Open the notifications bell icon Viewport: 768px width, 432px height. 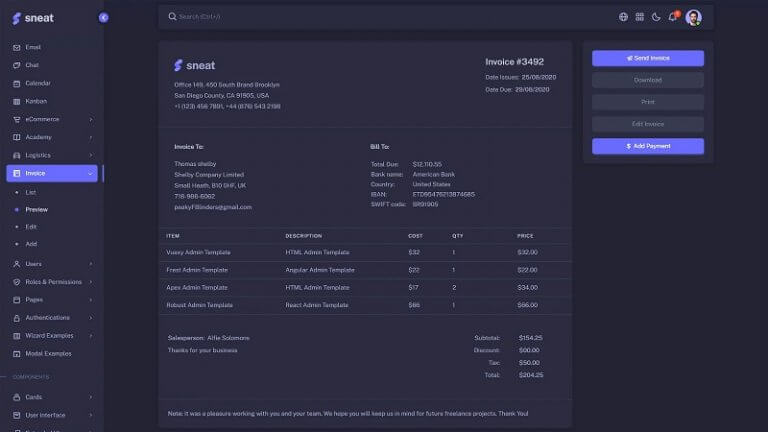(x=673, y=17)
